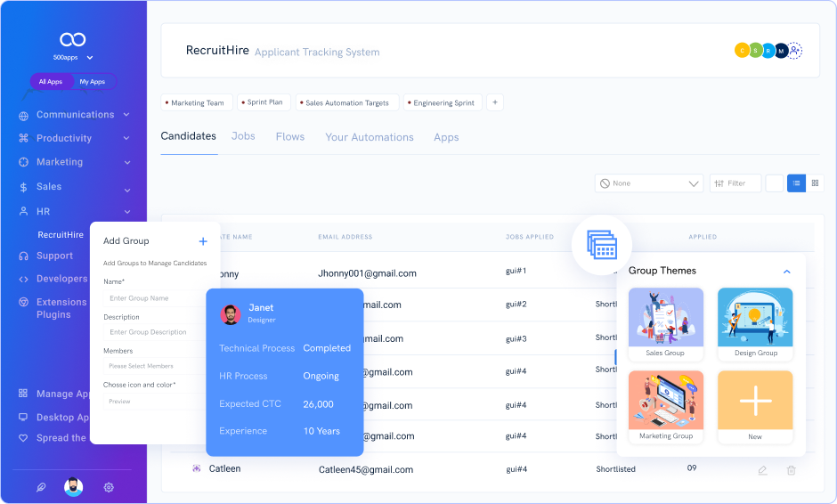Open the stacked calendar icon in circle
This screenshot has width=837, height=504.
pos(602,243)
